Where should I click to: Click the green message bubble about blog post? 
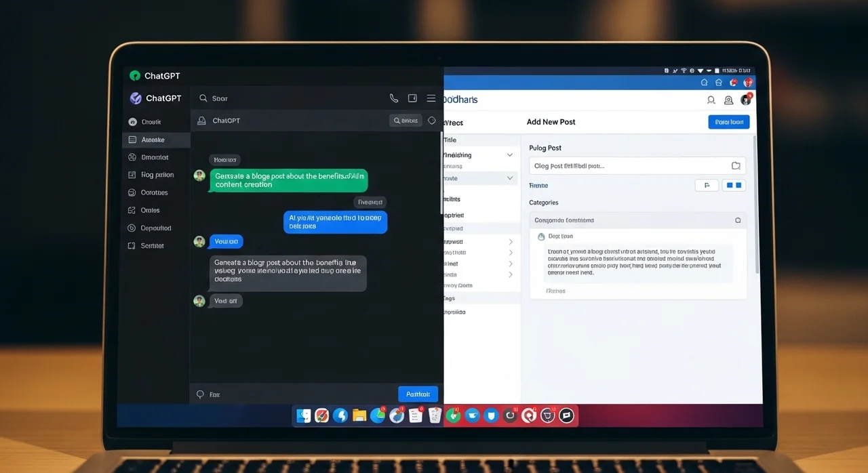point(288,180)
